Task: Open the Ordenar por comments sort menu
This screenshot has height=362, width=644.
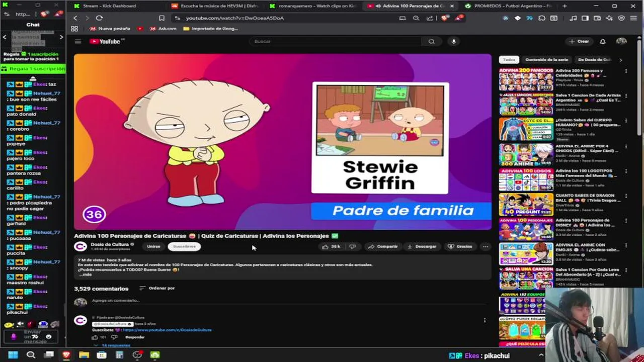Action: 157,288
